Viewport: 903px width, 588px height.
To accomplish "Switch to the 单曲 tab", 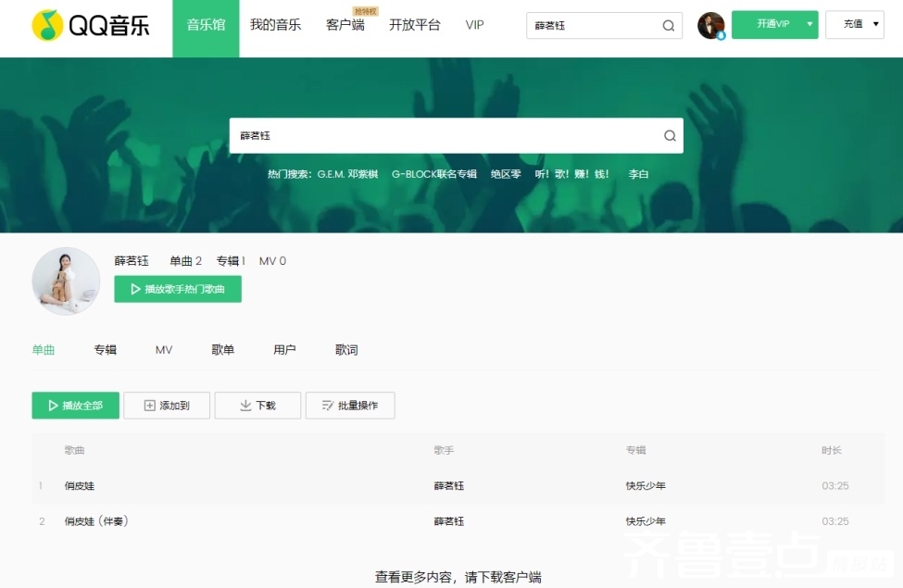I will coord(44,350).
